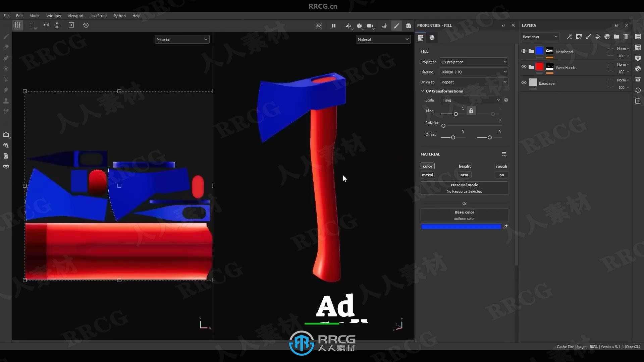
Task: Toggle the tiling lock icon
Action: [471, 111]
